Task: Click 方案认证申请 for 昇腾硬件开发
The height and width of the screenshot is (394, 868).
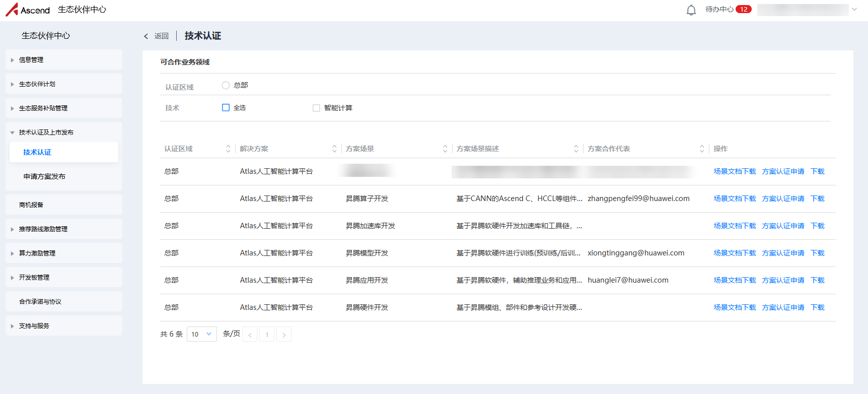Action: tap(783, 307)
